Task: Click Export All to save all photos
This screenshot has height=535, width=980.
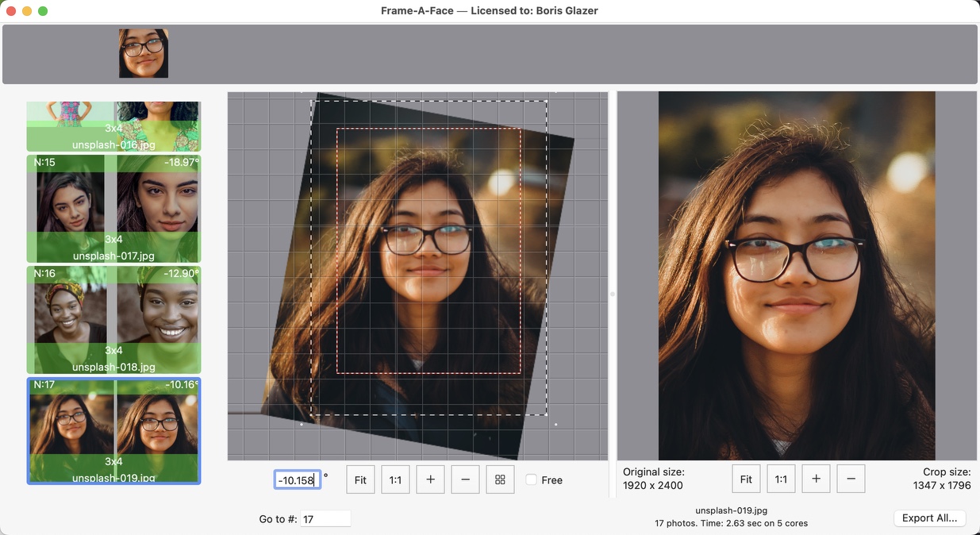Action: 929,518
